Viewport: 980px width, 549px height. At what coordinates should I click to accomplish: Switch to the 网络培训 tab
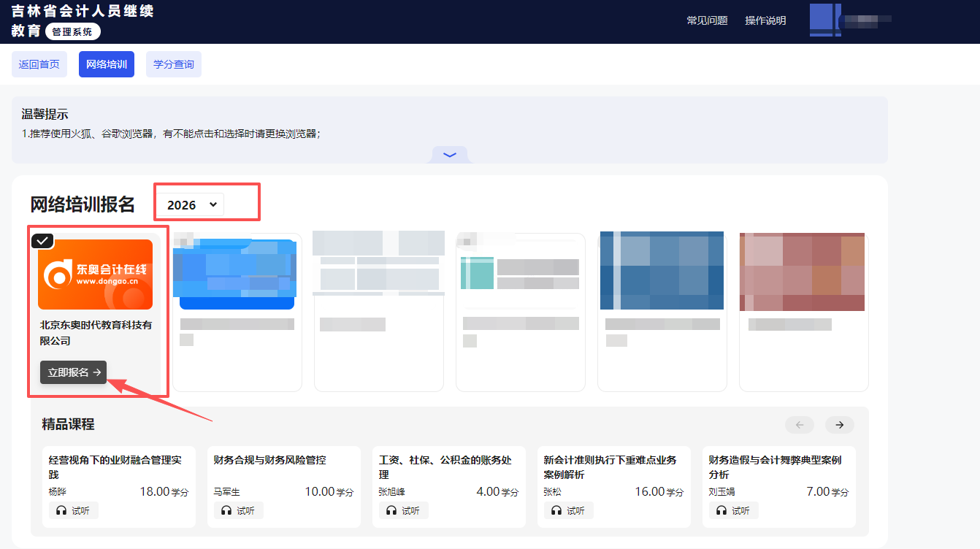107,64
